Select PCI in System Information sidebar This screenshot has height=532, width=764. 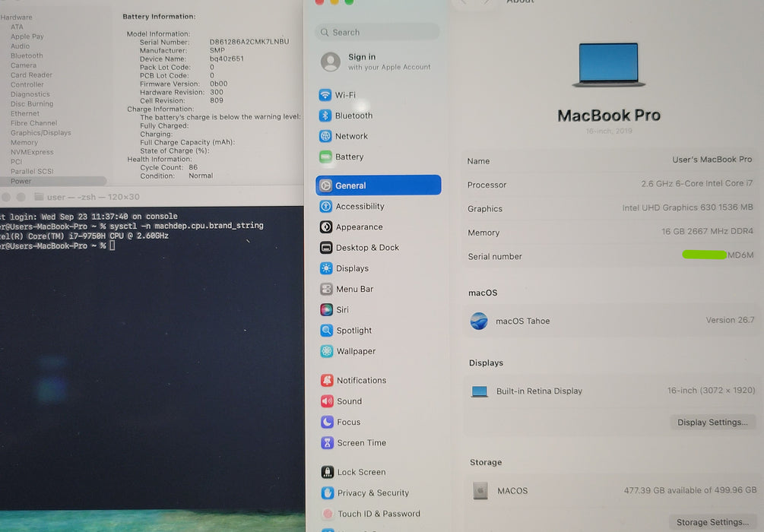[x=16, y=162]
